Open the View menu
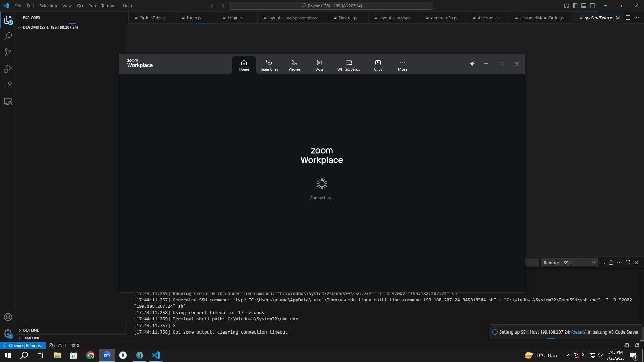644x362 pixels. [67, 6]
